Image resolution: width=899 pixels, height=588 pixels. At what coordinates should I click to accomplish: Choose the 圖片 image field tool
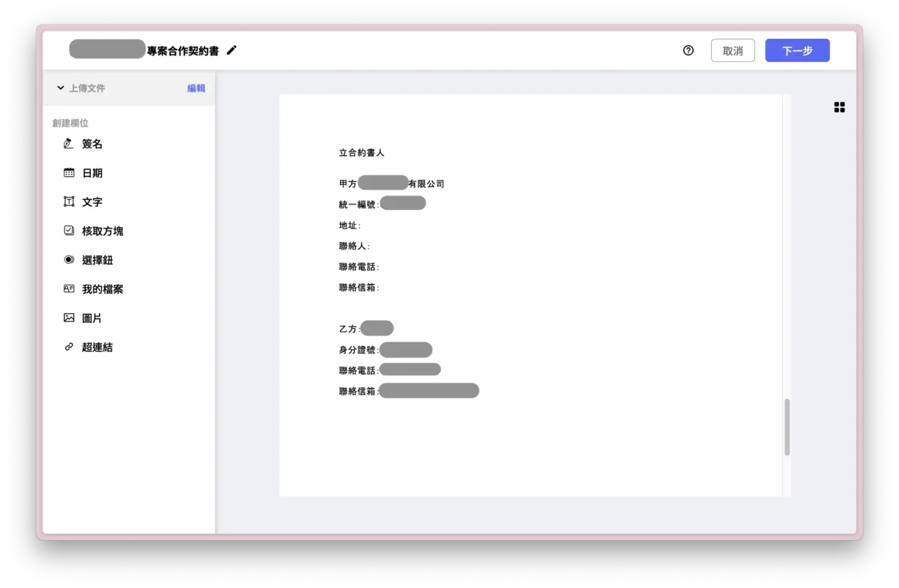91,318
